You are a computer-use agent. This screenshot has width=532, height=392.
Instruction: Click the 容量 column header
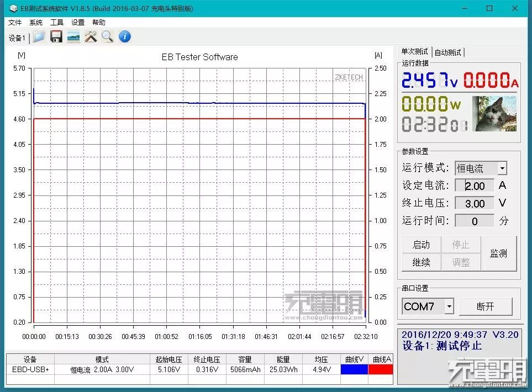point(245,359)
